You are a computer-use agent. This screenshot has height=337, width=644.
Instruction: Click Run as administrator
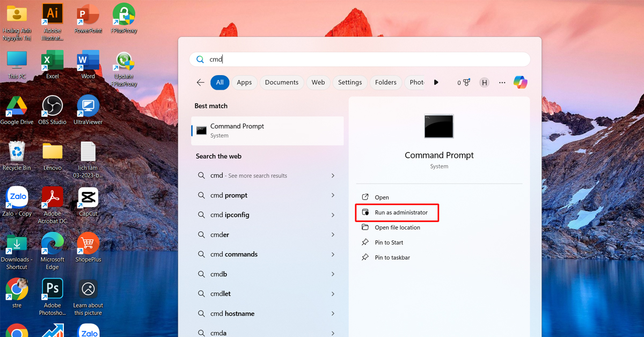[x=401, y=213]
